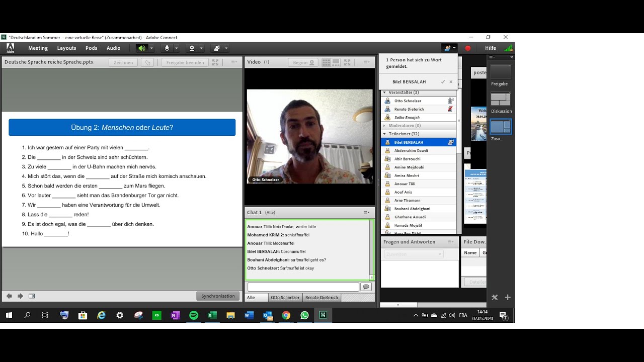Viewport: 644px width, 362px height.
Task: Click the Adobe logo icon
Action: point(10,48)
